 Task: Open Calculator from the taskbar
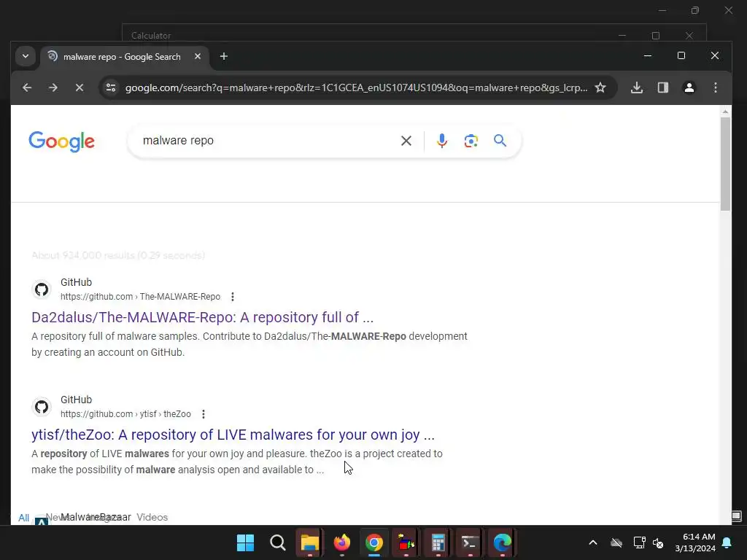click(438, 542)
